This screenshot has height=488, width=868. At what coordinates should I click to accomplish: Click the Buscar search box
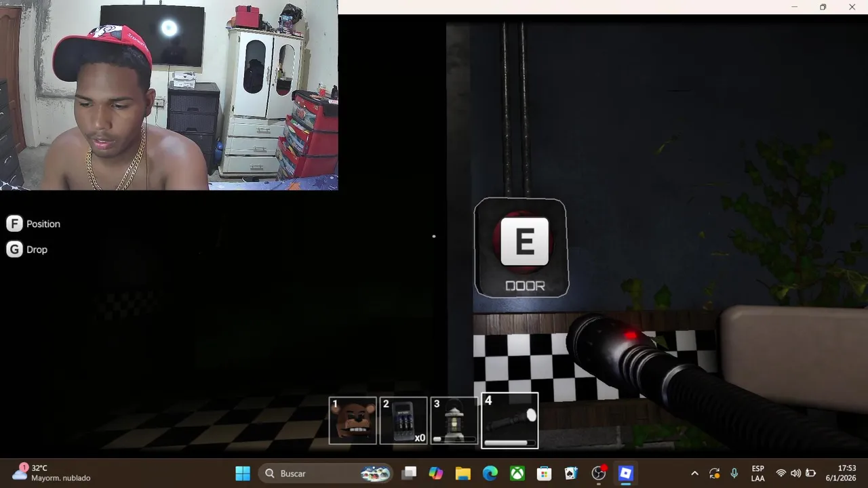325,473
